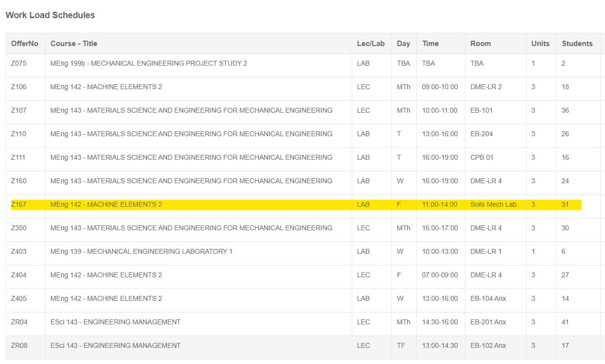This screenshot has height=364, width=605.
Task: Click the Time column header
Action: coord(430,44)
